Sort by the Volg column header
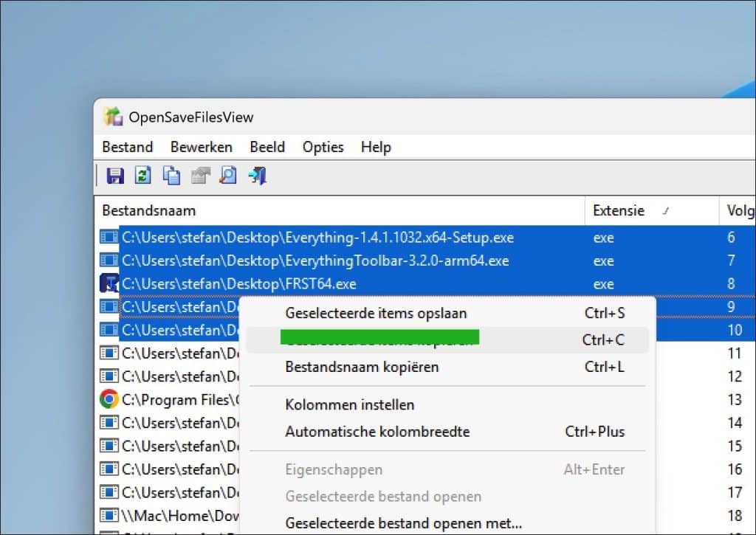Viewport: 756px width, 535px height. coord(738,210)
